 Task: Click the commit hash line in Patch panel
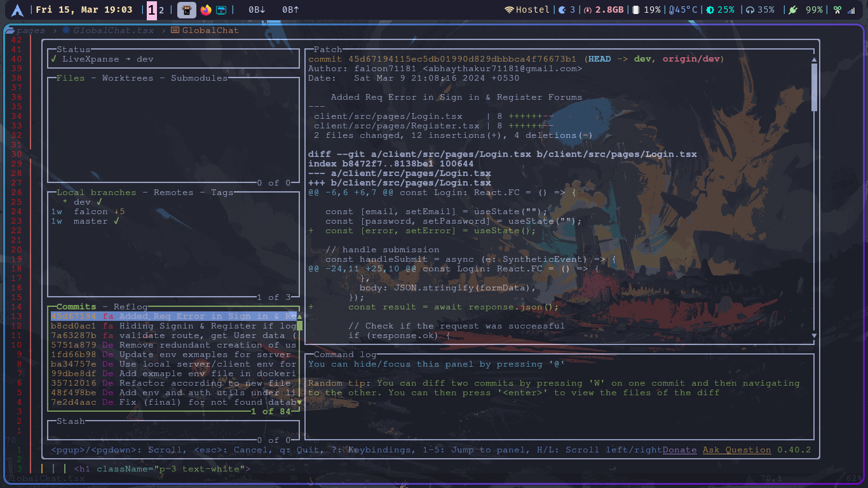(x=516, y=59)
